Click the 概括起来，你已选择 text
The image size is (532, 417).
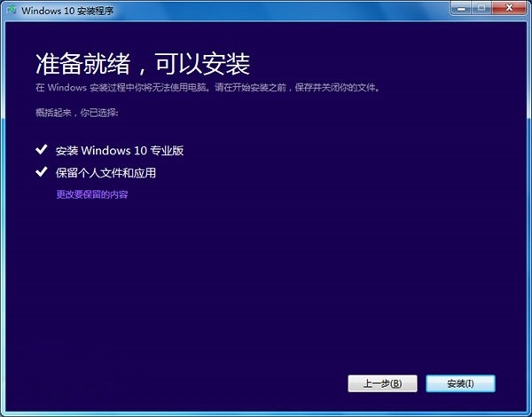tap(77, 113)
